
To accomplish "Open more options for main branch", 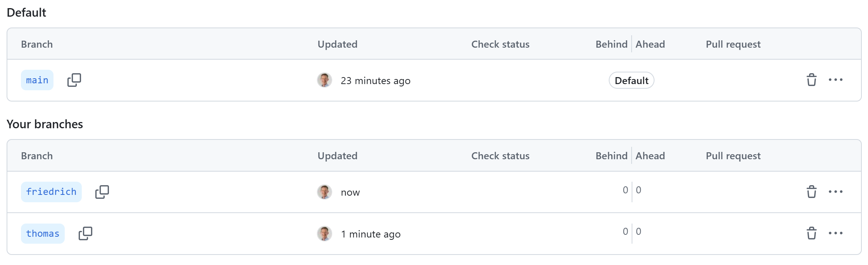I will click(x=835, y=80).
